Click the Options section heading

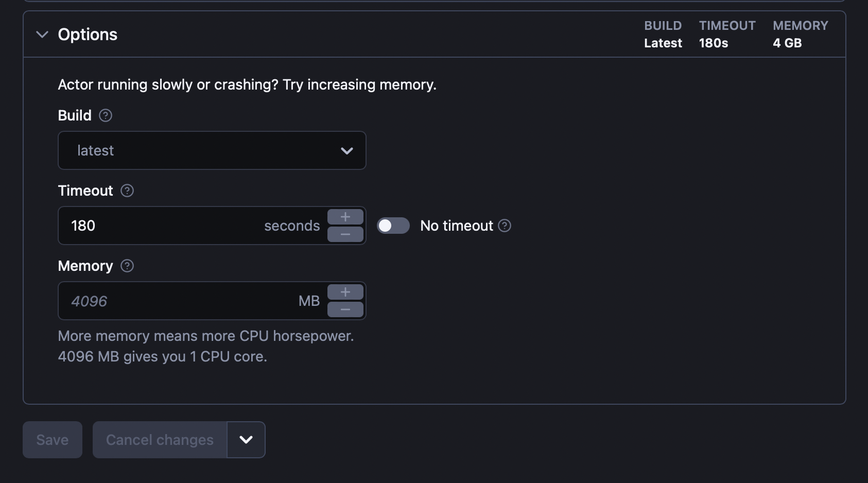point(88,34)
